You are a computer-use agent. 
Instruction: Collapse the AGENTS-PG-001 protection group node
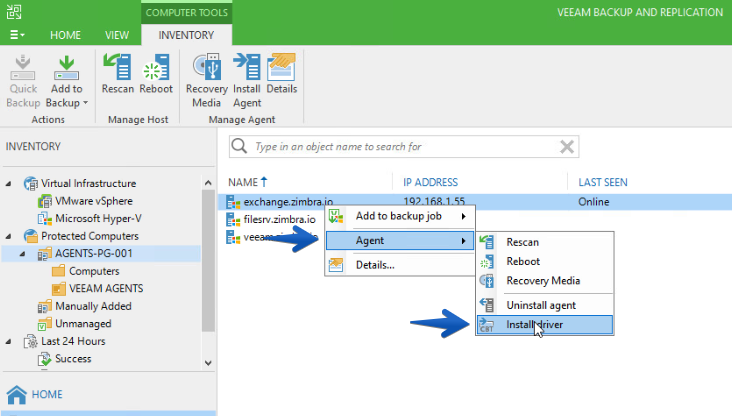(x=22, y=254)
